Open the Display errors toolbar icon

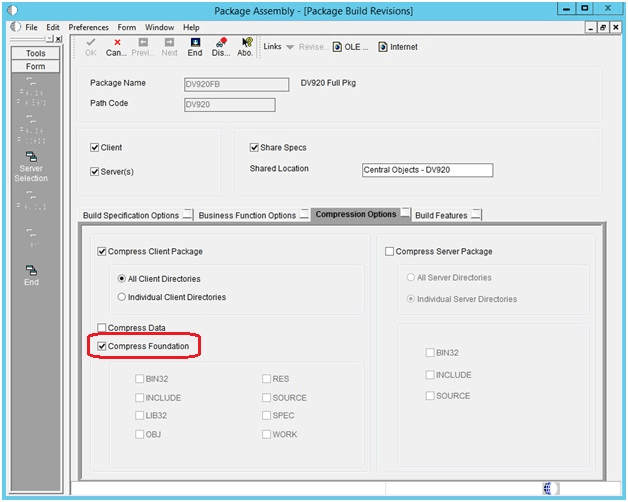(221, 42)
